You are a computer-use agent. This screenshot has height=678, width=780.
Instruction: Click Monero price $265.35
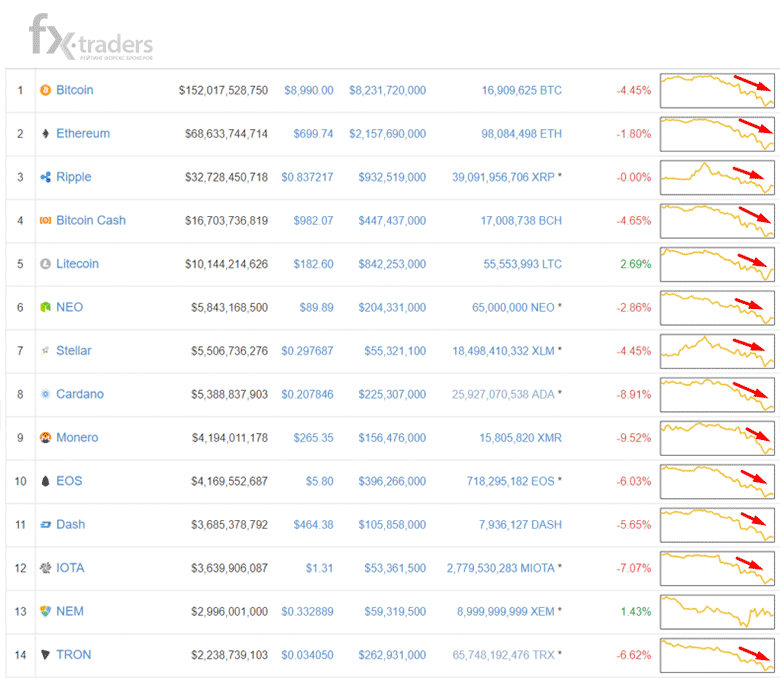pyautogui.click(x=313, y=437)
